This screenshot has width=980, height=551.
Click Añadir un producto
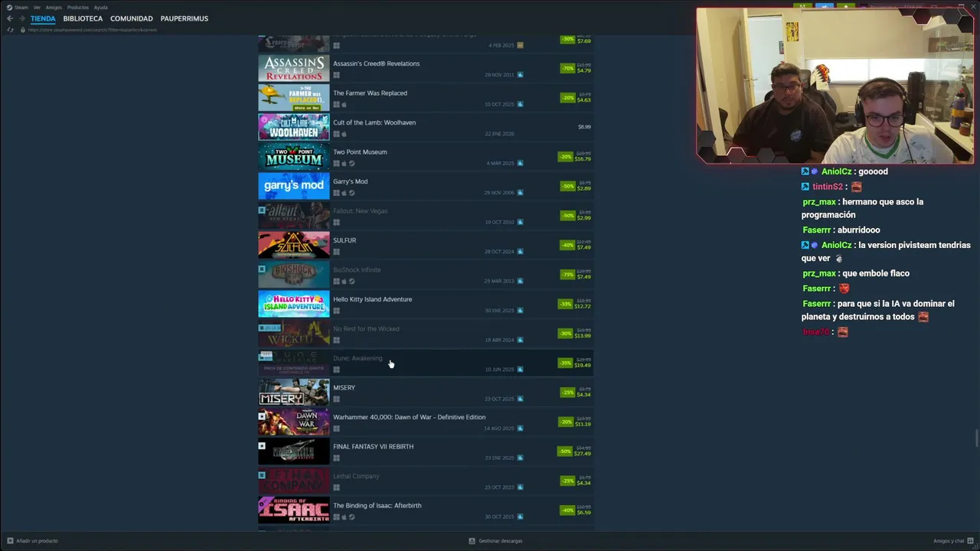click(32, 541)
